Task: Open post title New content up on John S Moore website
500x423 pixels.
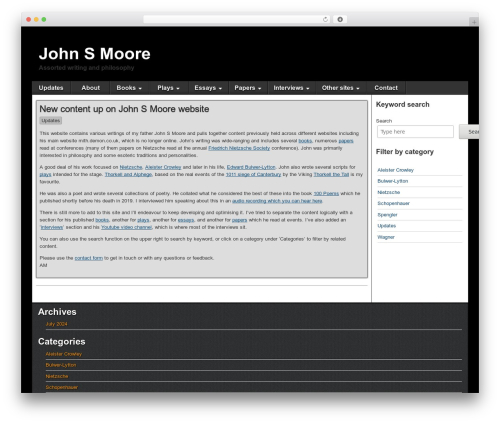Action: 124,109
